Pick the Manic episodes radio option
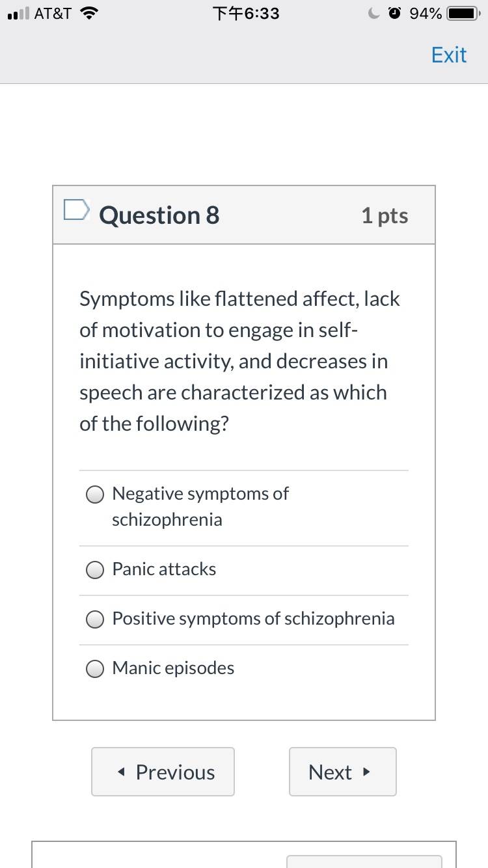The width and height of the screenshot is (488, 868). 96,670
